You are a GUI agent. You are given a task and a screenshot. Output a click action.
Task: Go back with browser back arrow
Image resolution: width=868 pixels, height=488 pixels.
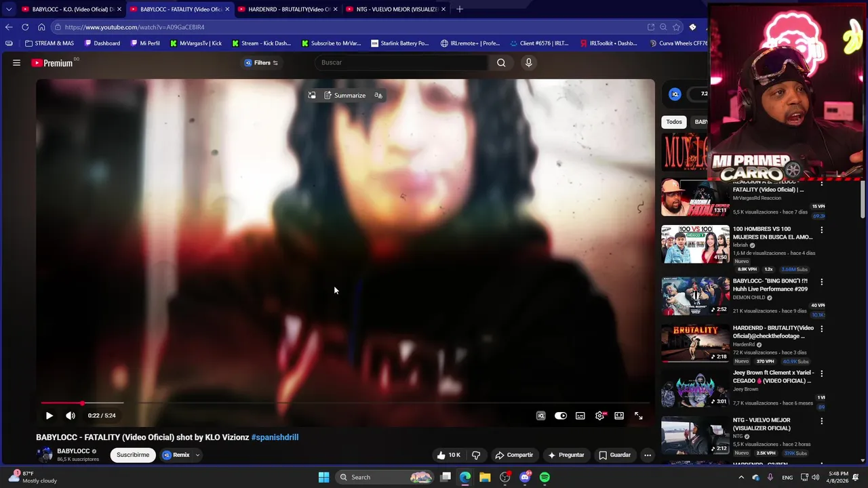(x=9, y=27)
